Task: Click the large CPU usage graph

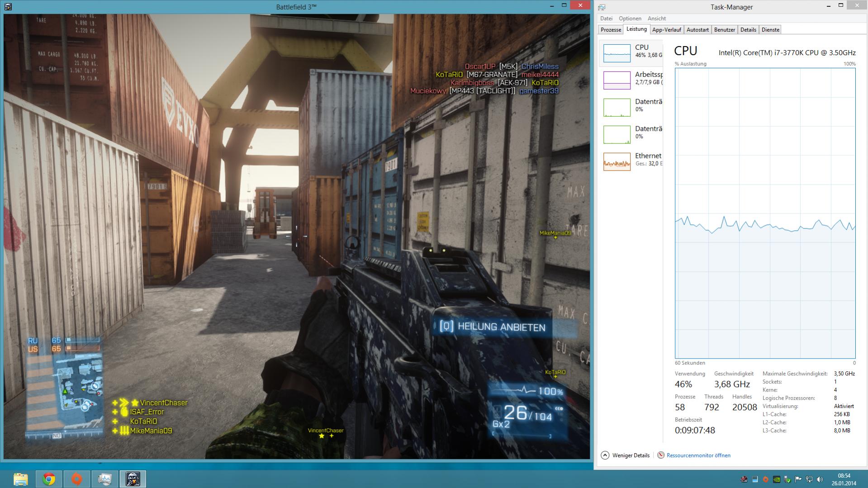Action: 765,213
